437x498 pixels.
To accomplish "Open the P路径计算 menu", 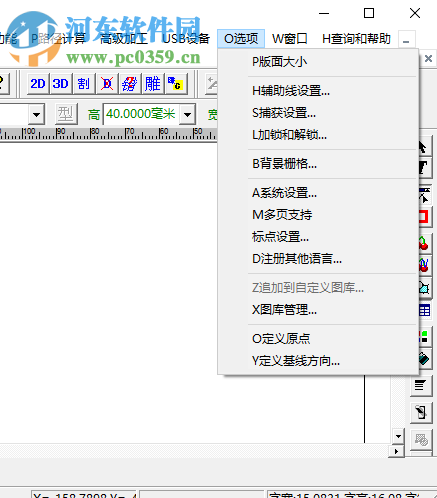I will click(x=58, y=39).
